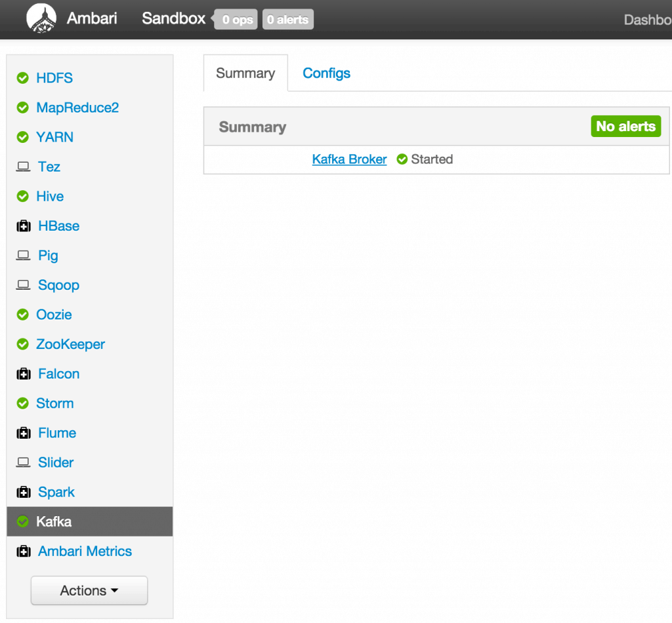Open the Kafka Broker link

pyautogui.click(x=349, y=159)
